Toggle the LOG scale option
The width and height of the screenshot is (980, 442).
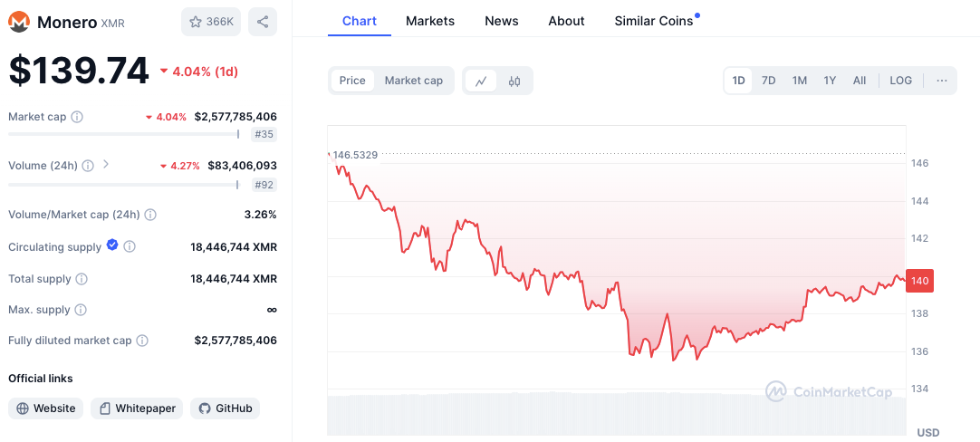click(900, 81)
